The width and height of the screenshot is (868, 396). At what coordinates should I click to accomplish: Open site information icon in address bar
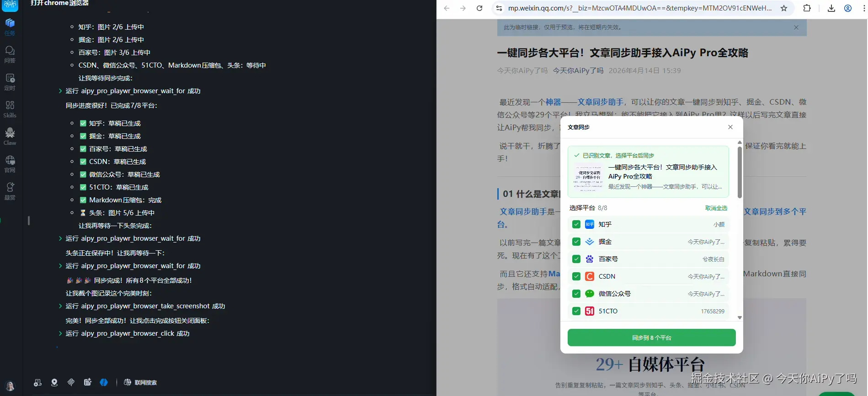499,8
